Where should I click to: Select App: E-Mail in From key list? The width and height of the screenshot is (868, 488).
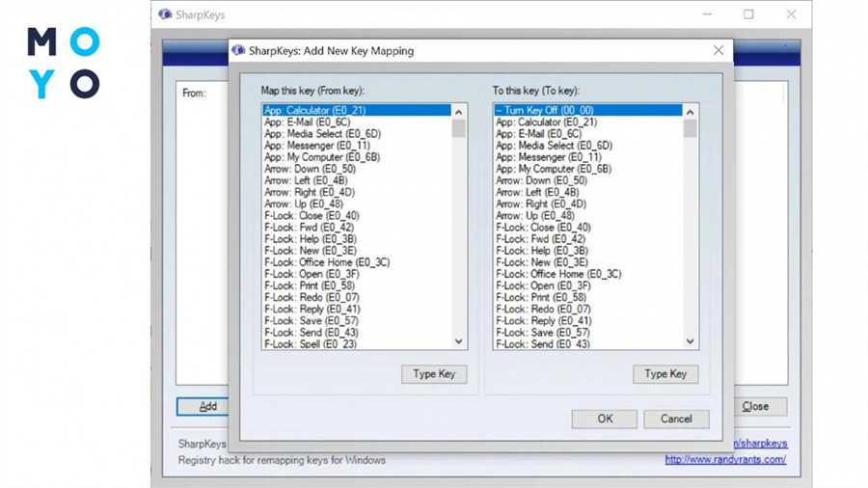pyautogui.click(x=307, y=122)
